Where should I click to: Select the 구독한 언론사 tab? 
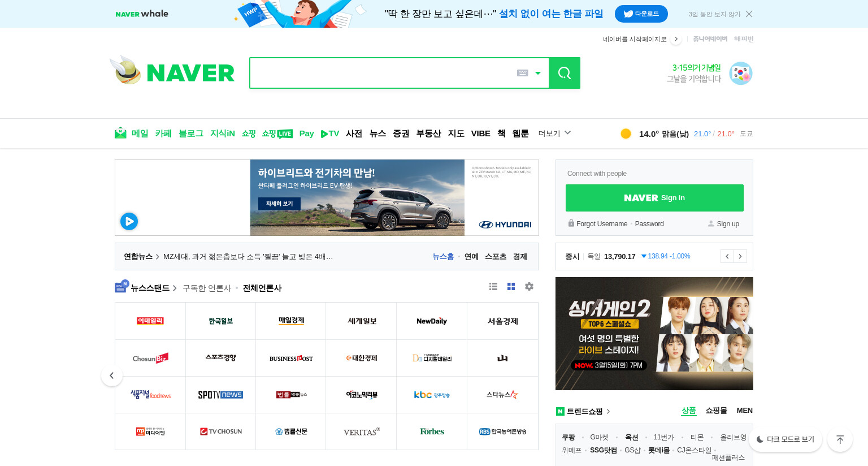pyautogui.click(x=207, y=288)
